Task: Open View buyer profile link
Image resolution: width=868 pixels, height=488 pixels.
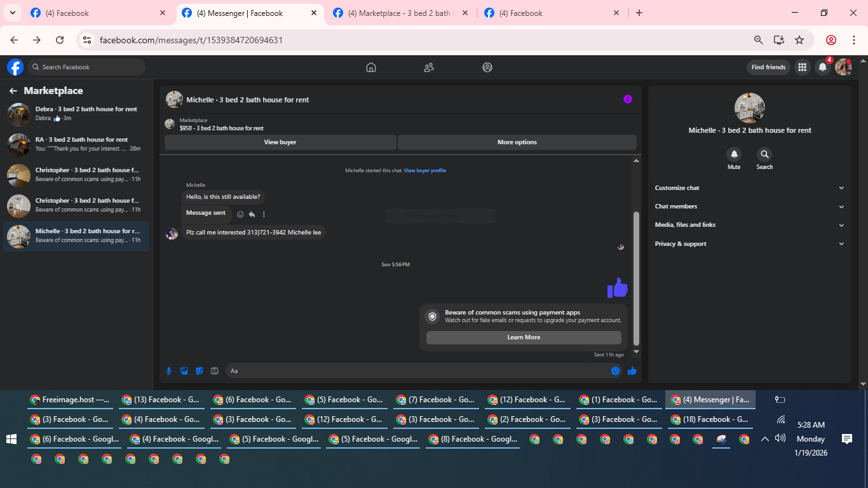Action: point(425,170)
